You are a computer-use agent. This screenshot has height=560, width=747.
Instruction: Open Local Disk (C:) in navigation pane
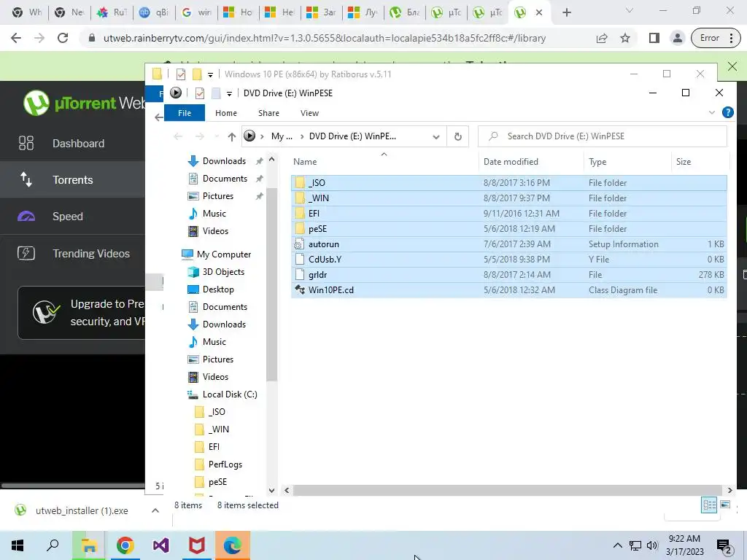pyautogui.click(x=230, y=394)
